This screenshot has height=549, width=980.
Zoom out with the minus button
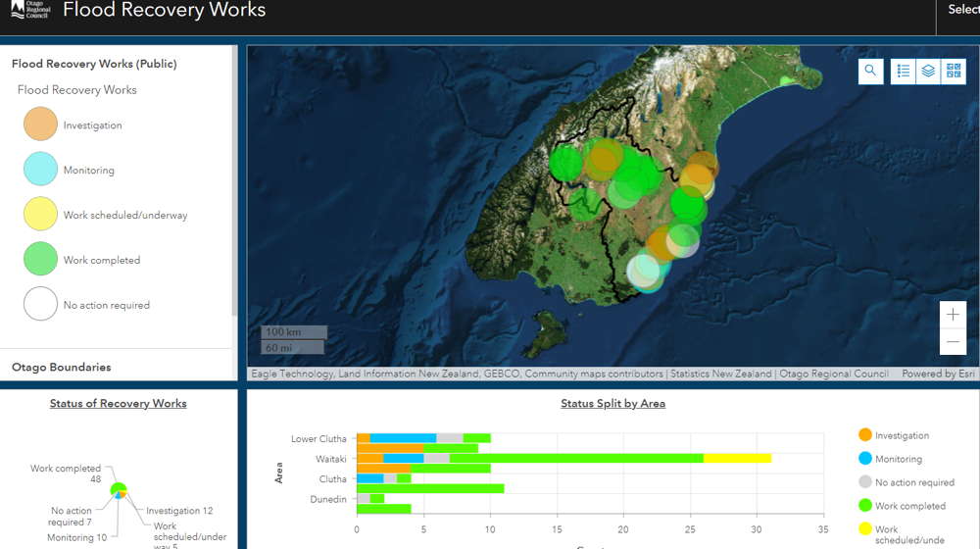pos(953,341)
